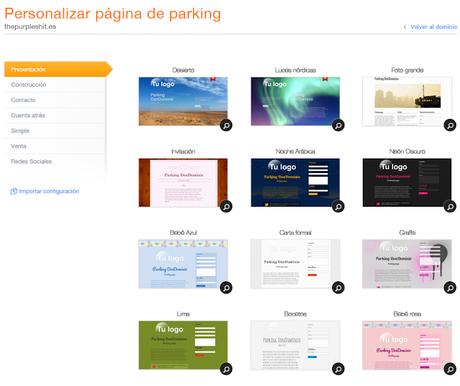Pick the Graffiti template thumbnail
The width and height of the screenshot is (460, 386).
click(407, 264)
